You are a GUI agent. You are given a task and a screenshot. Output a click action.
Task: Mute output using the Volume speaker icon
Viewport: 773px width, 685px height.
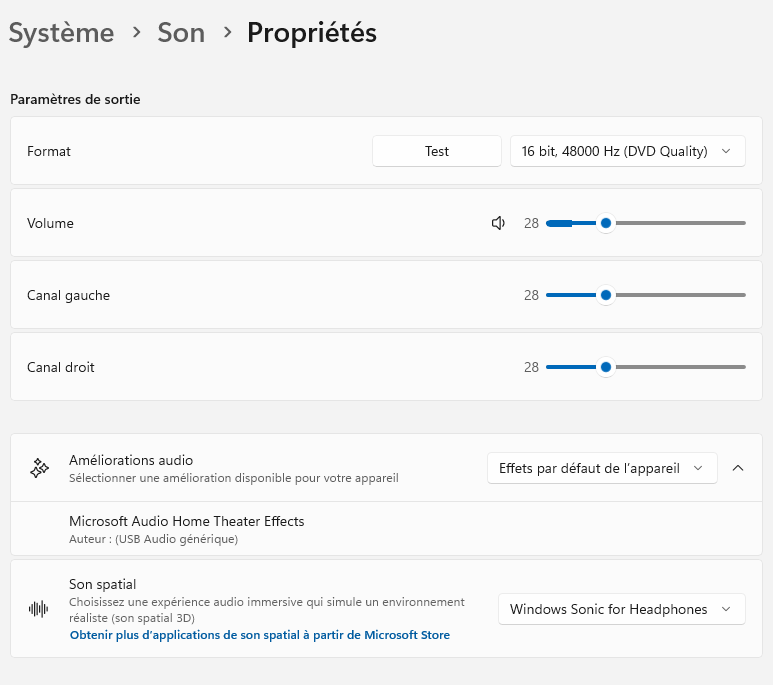(x=498, y=223)
